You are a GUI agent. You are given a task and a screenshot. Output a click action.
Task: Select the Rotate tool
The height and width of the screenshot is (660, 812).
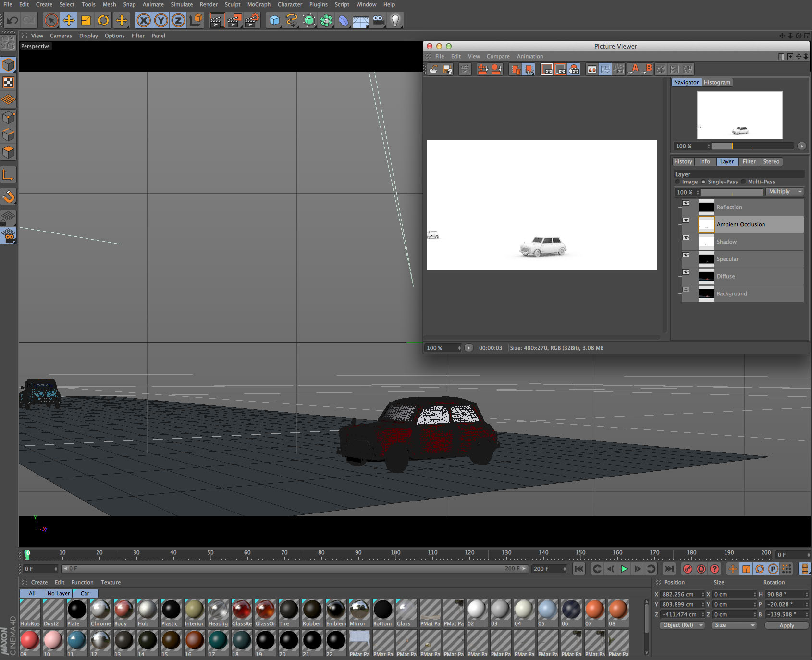click(x=103, y=20)
